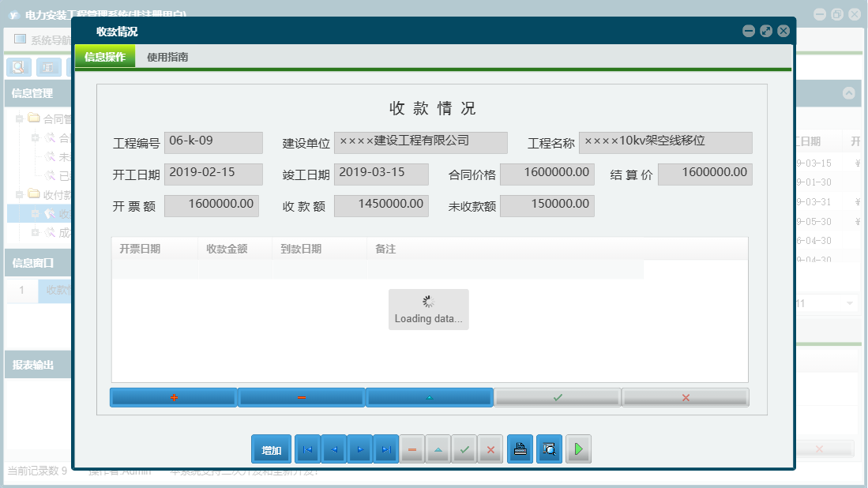The width and height of the screenshot is (868, 488).
Task: Jump to the first record
Action: 307,449
